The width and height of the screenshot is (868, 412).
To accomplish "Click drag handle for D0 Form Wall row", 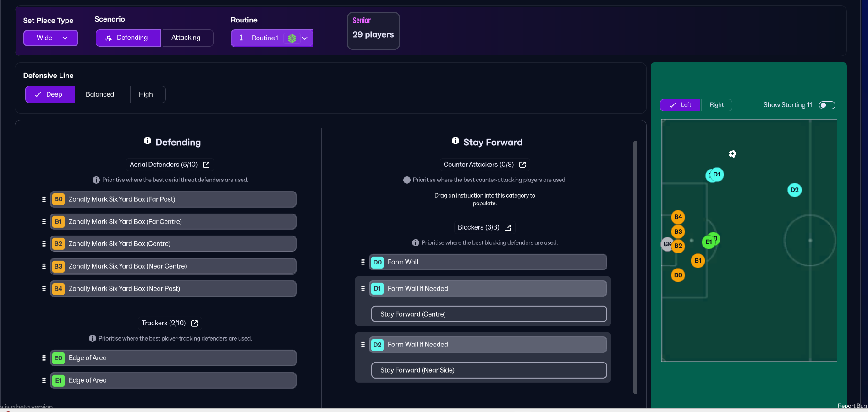I will [363, 262].
